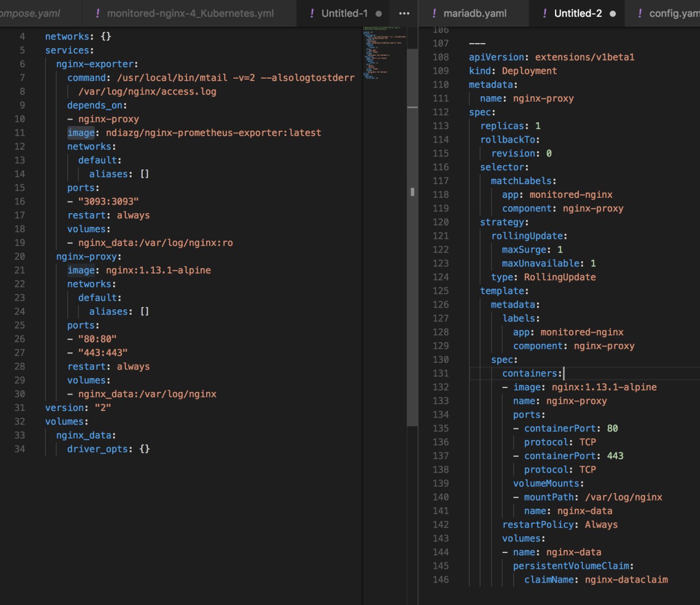Click line number 131 in right editor
Screen dimensions: 700x605
click(x=440, y=373)
